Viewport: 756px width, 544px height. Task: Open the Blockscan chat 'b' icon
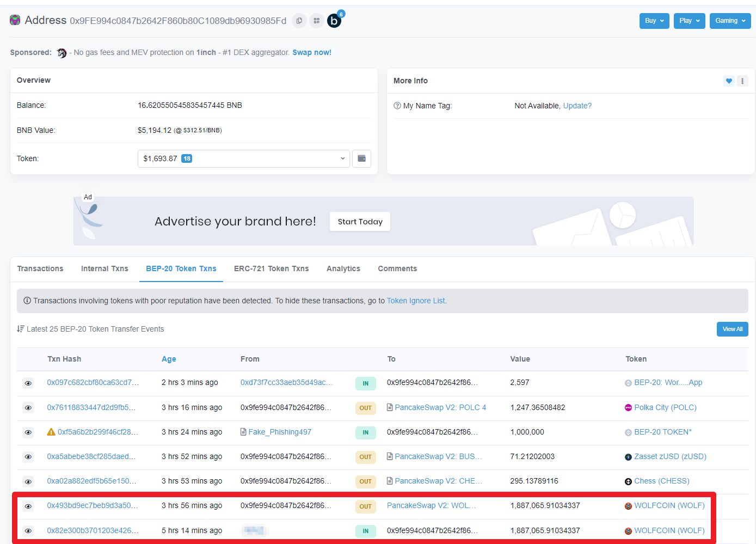click(334, 21)
